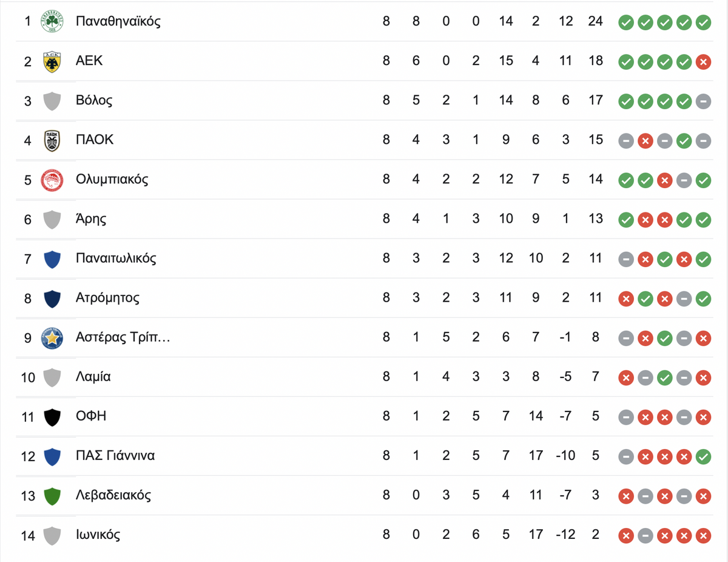Click Παναθηναϊκός's 24 points value
The height and width of the screenshot is (562, 728).
(x=595, y=21)
